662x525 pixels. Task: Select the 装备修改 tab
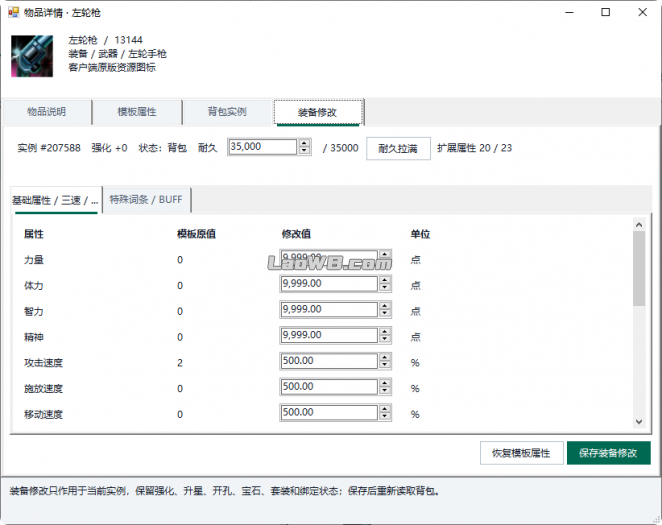click(318, 112)
